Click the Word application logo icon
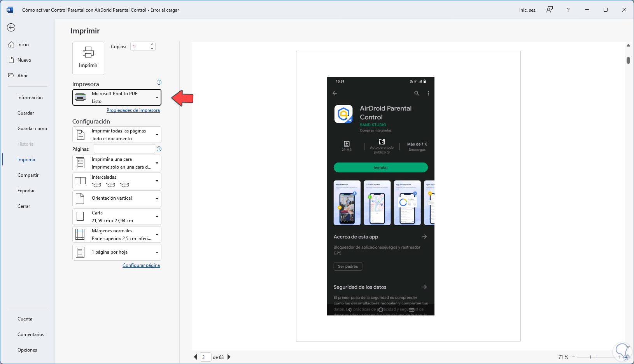This screenshot has width=634, height=364. [x=10, y=10]
